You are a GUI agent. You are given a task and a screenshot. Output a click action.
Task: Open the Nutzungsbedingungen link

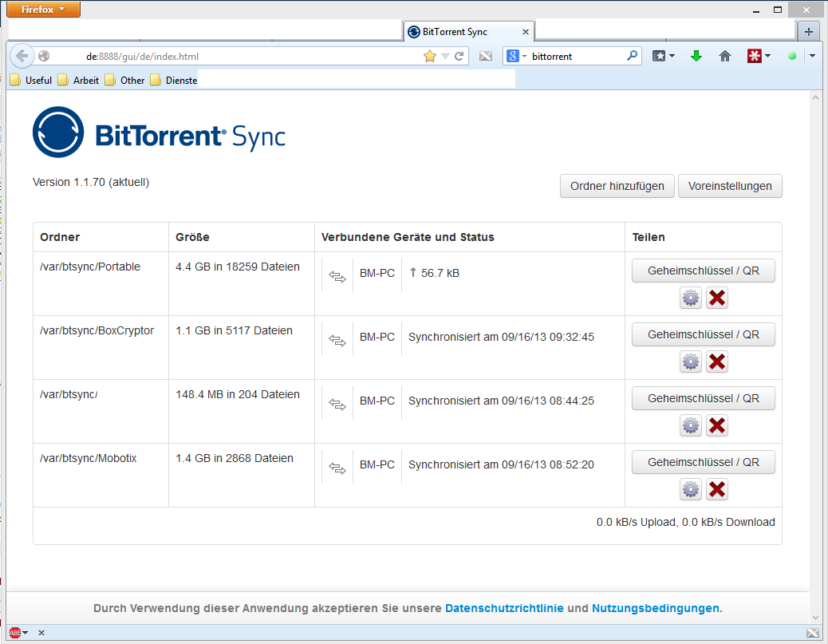(x=656, y=608)
